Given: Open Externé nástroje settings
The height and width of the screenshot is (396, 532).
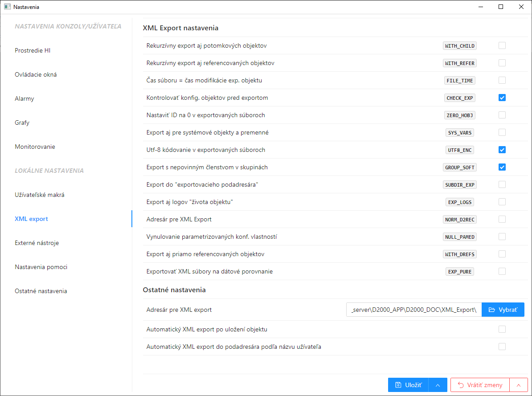Looking at the screenshot, I should pos(37,243).
